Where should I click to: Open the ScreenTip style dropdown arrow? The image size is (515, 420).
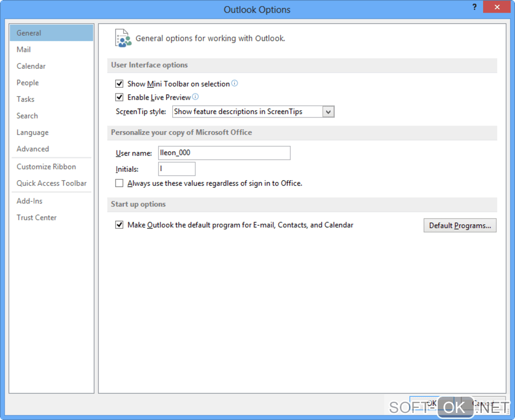tap(328, 112)
